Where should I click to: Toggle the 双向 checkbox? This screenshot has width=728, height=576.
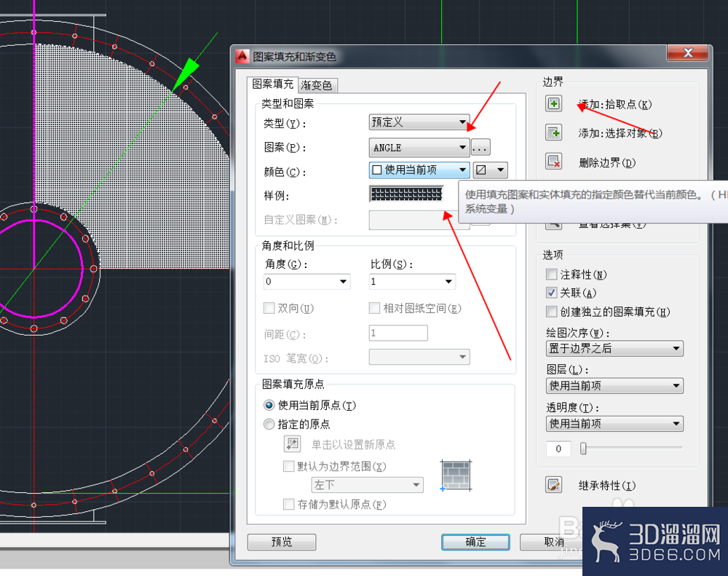269,308
